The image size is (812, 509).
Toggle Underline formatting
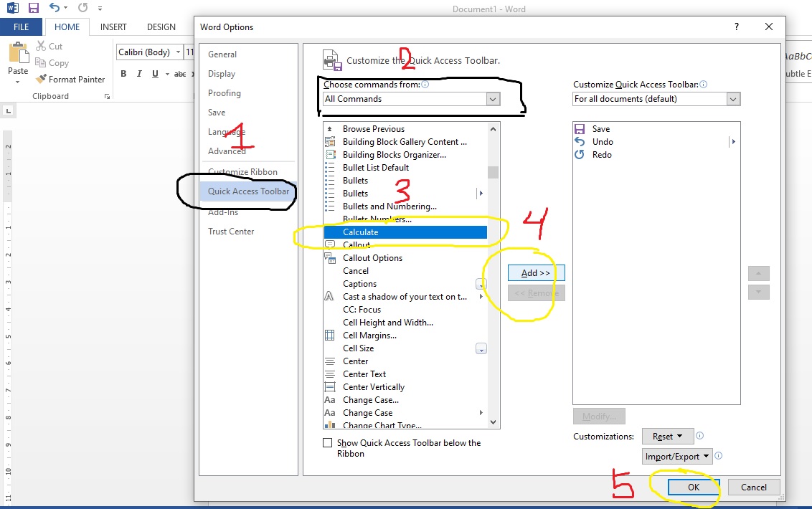(155, 74)
